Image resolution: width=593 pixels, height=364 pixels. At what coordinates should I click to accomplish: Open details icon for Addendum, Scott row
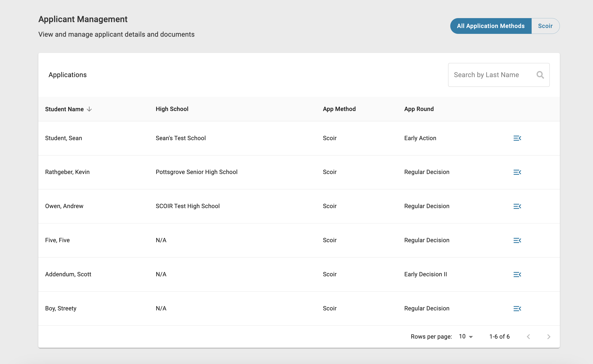[x=517, y=274]
